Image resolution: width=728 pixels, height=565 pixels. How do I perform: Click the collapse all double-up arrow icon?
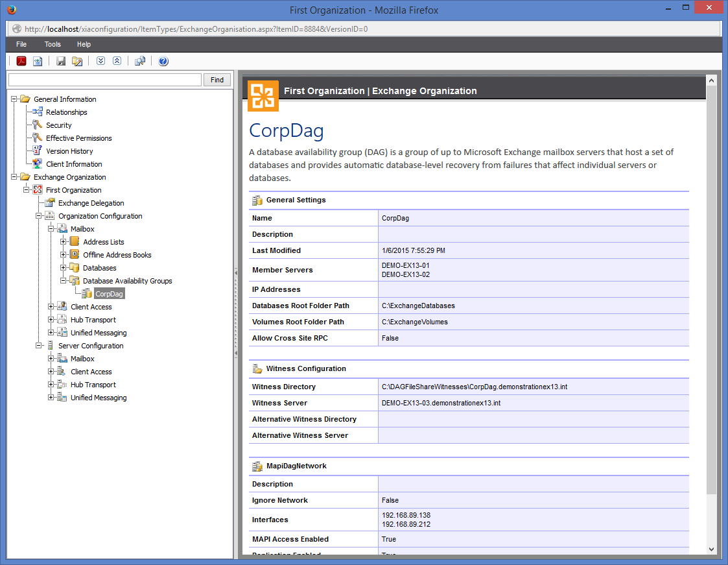coord(117,61)
